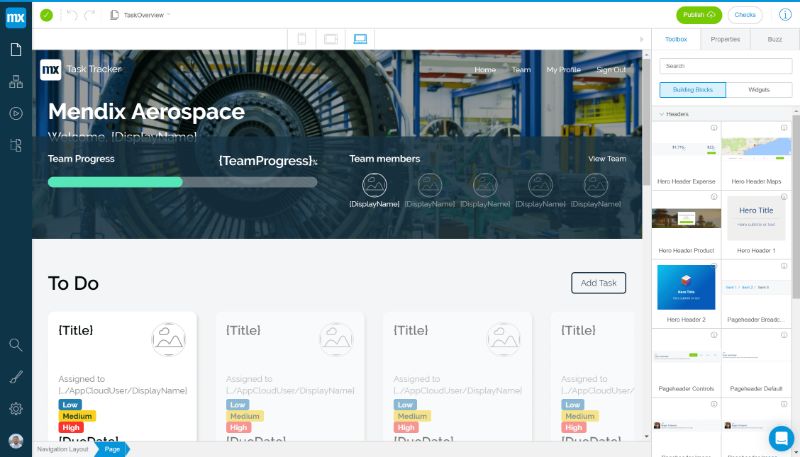Select the Page breadcrumb

click(112, 449)
